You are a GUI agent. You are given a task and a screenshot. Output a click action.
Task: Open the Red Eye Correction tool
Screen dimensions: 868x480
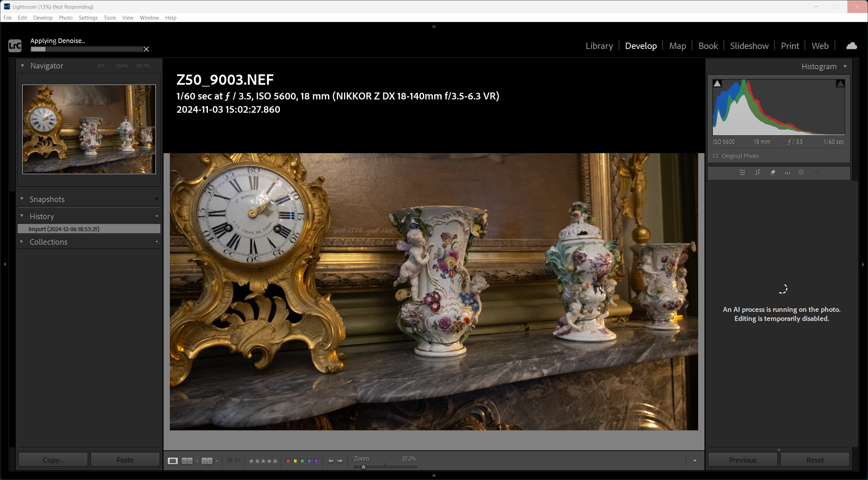coord(787,172)
